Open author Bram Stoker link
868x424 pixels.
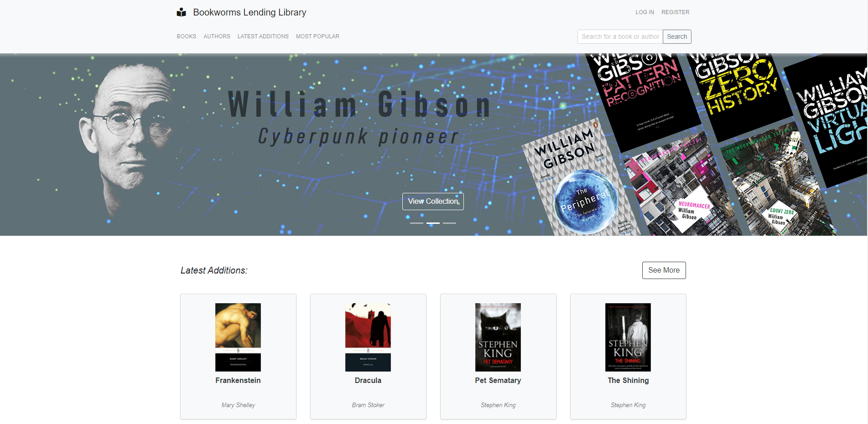[368, 405]
